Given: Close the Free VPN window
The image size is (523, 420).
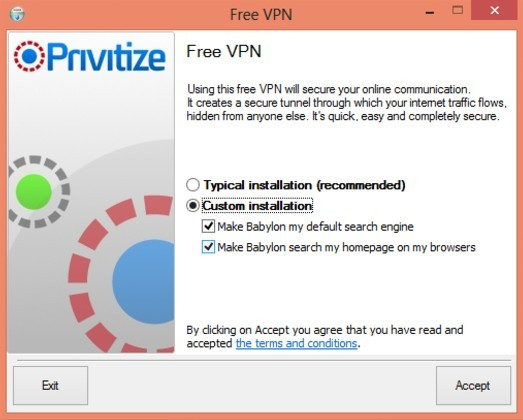Looking at the screenshot, I should click(x=495, y=10).
